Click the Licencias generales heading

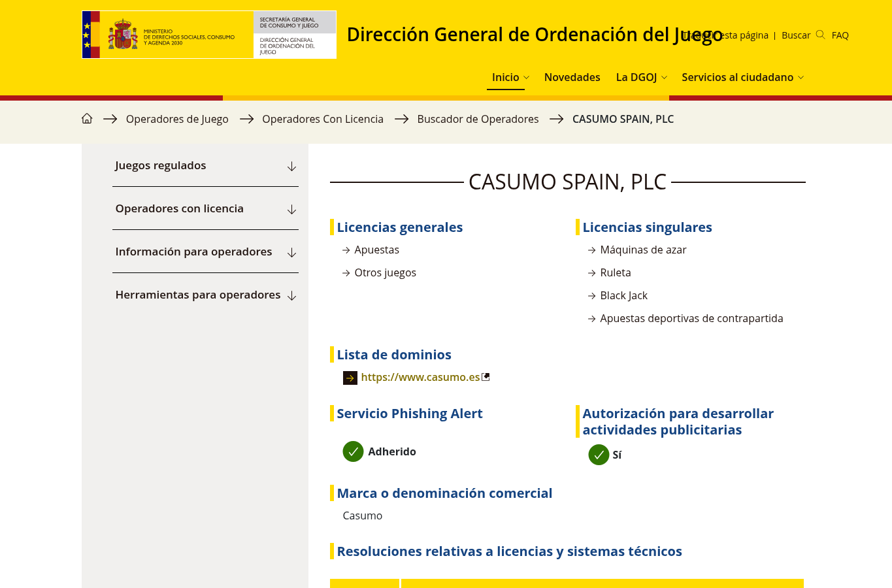400,227
